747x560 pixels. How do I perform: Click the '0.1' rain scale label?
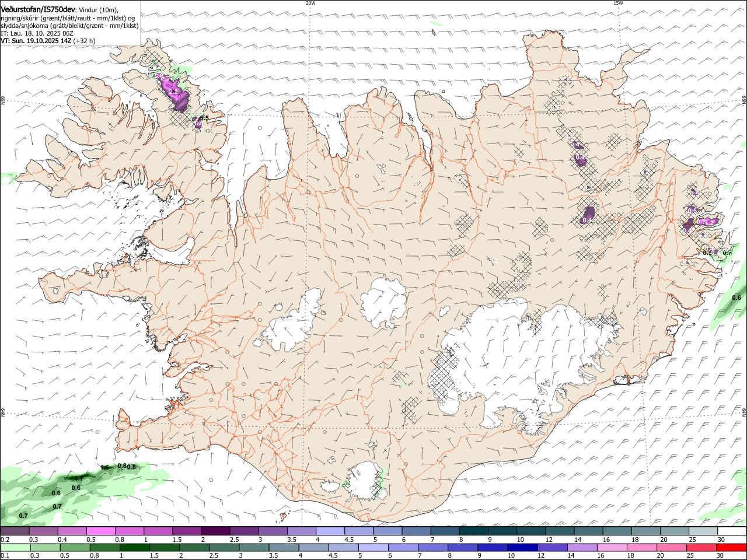(x=5, y=556)
